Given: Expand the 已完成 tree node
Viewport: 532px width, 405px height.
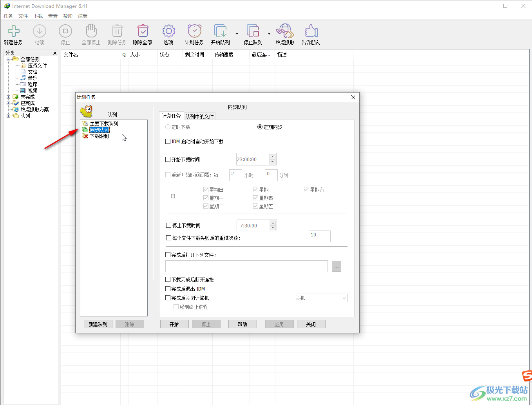Looking at the screenshot, I should [9, 103].
